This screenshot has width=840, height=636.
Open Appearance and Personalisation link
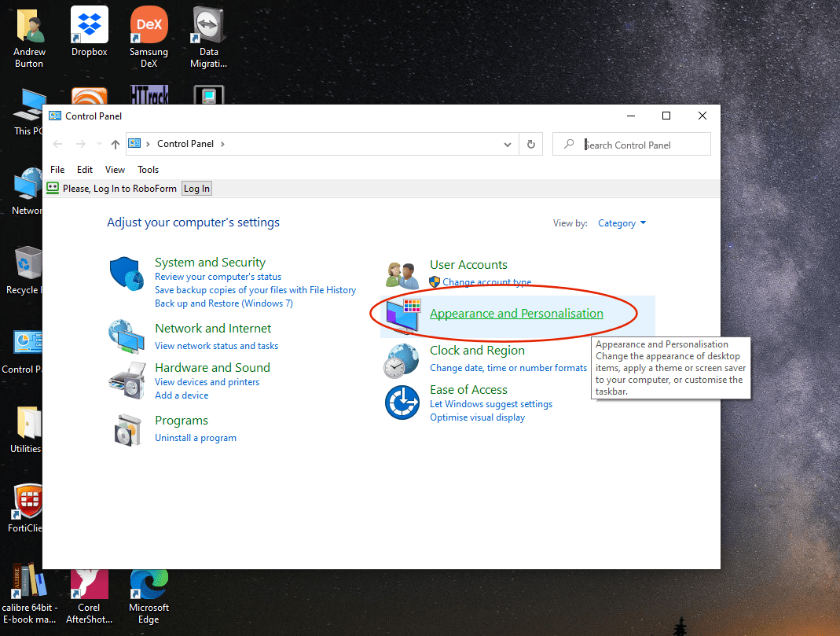point(516,314)
